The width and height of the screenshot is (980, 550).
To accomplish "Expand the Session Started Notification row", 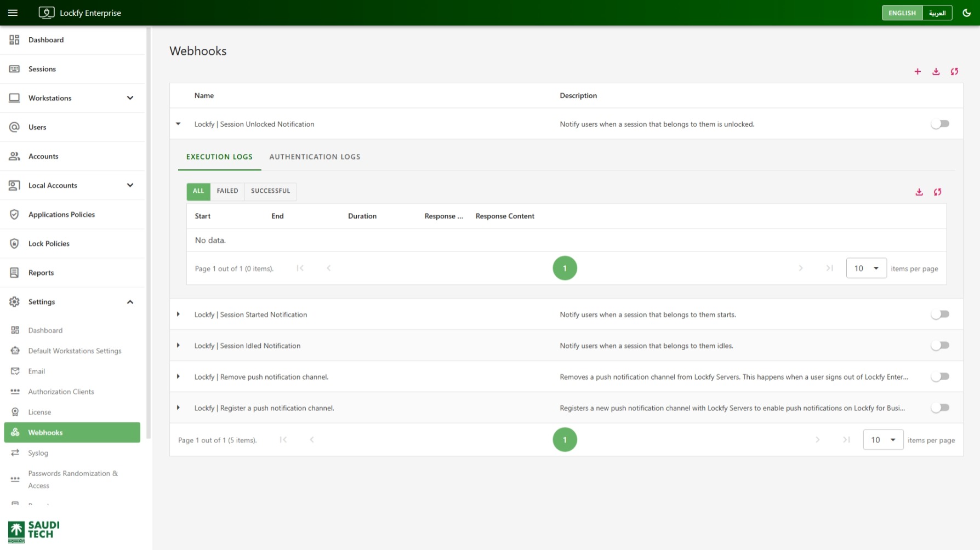I will (178, 314).
